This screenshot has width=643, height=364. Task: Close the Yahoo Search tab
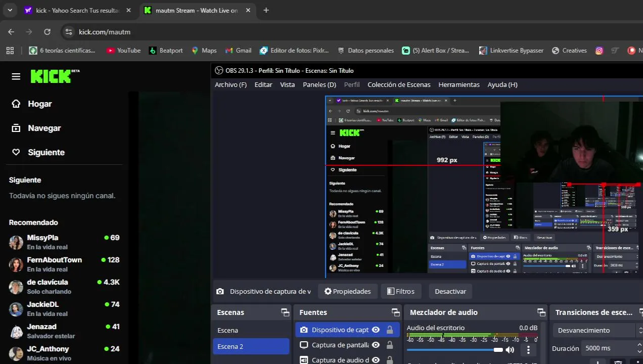pyautogui.click(x=128, y=10)
